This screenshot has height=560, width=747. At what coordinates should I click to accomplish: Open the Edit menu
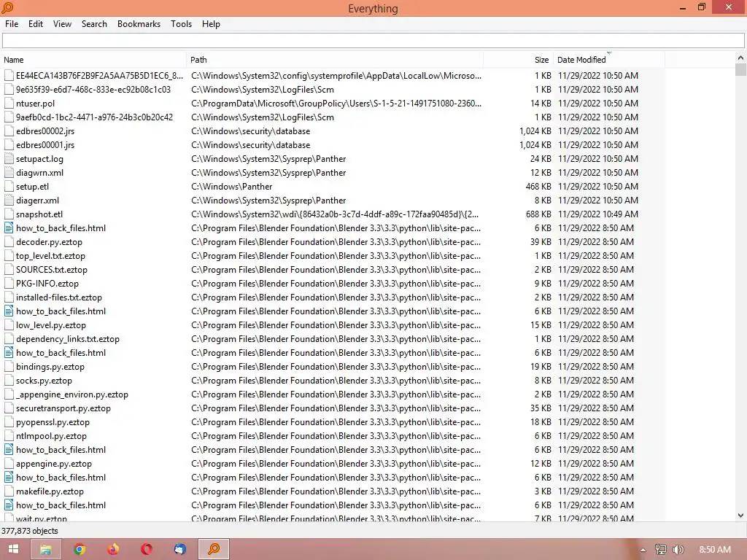[35, 24]
